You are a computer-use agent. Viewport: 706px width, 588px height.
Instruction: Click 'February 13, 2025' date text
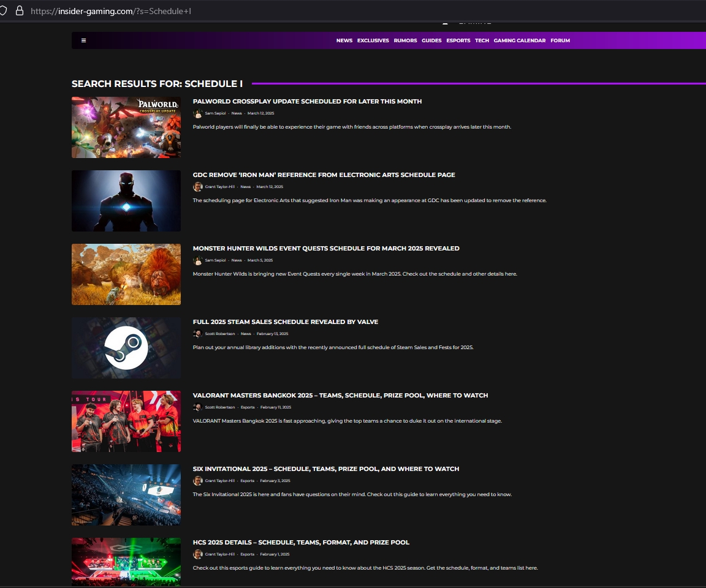tap(272, 334)
